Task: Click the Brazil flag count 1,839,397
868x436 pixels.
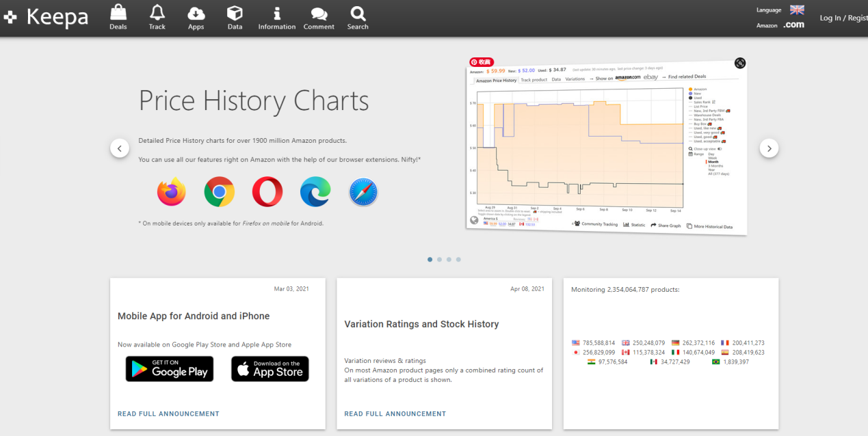Action: 731,362
